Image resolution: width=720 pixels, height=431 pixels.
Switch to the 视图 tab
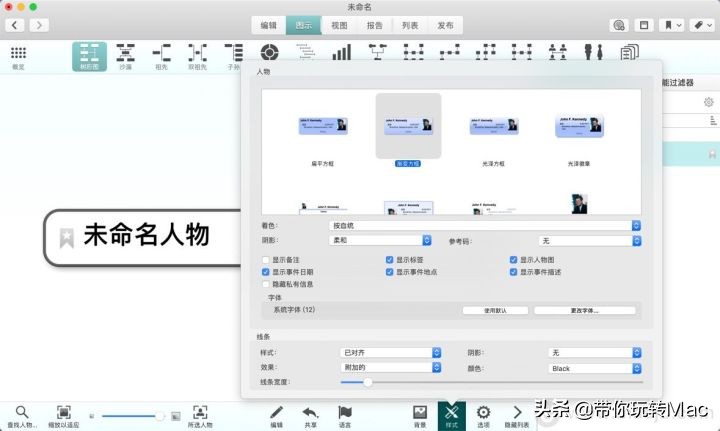tap(339, 25)
